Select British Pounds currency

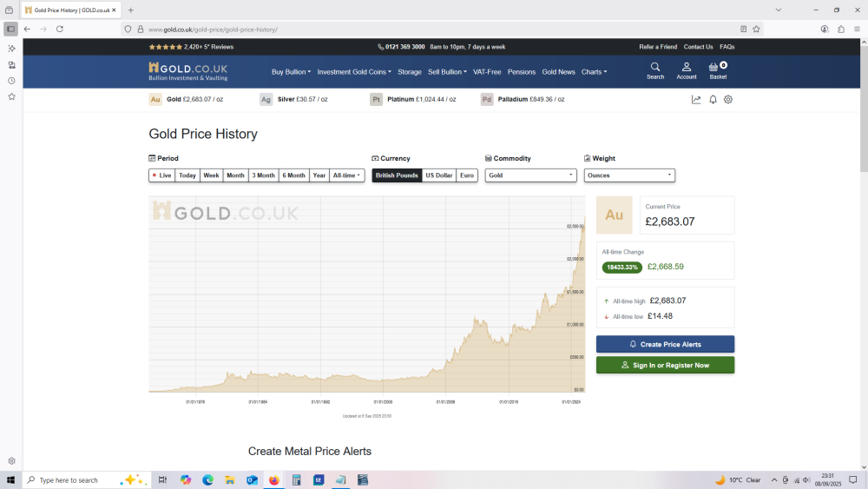397,175
